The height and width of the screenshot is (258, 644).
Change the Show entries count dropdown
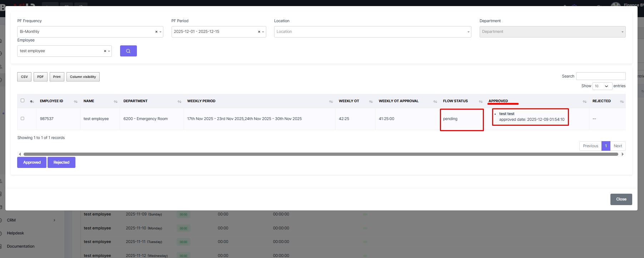pos(602,86)
